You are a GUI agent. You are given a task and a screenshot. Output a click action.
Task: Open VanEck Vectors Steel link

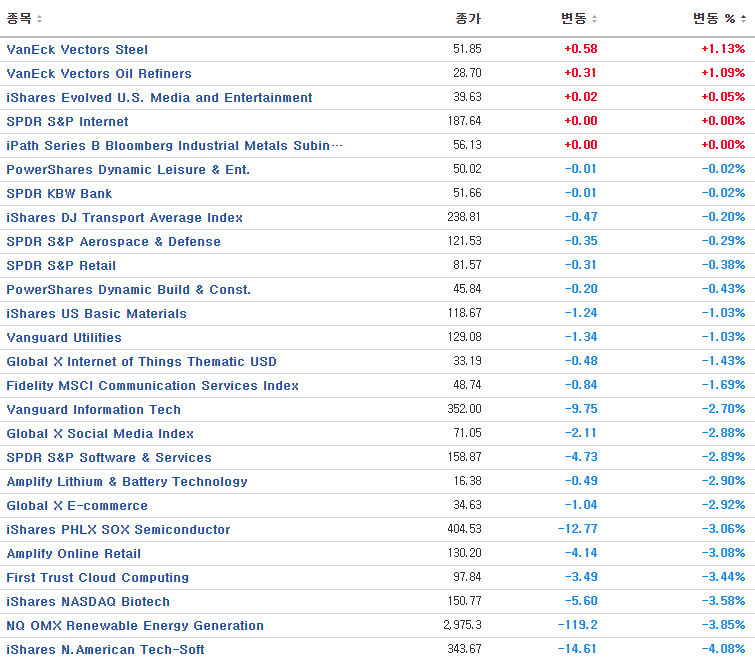(x=77, y=50)
